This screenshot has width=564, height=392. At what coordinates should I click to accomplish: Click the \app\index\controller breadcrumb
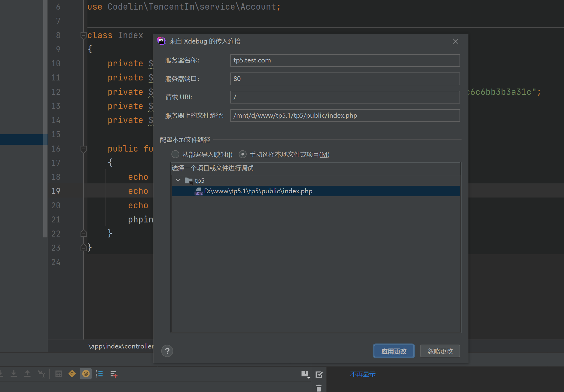[121, 346]
